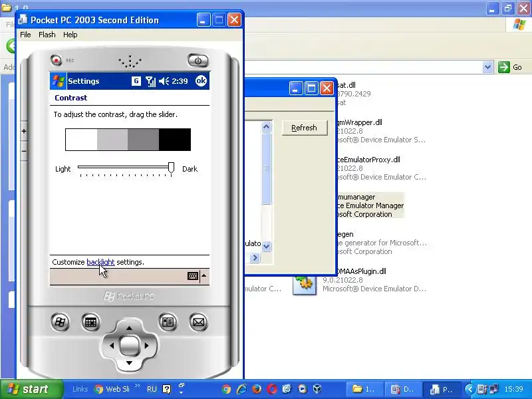
Task: Click the clock showing 2:39
Action: click(180, 81)
